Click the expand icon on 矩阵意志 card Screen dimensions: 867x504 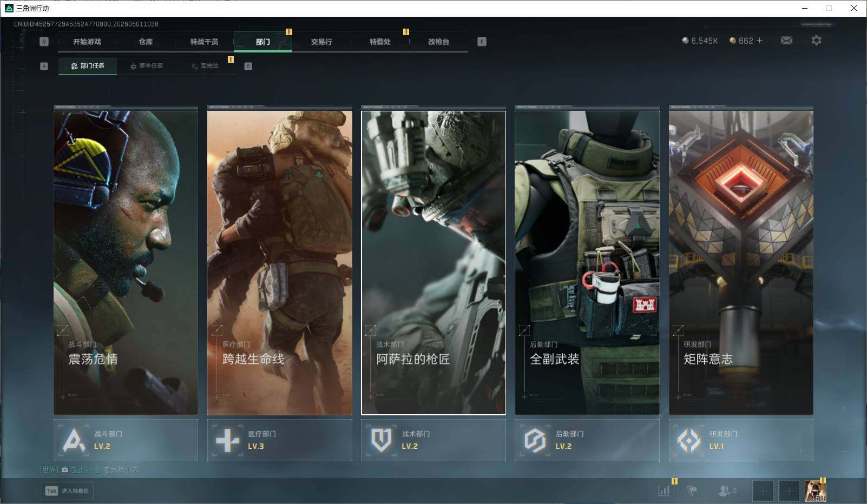(678, 330)
